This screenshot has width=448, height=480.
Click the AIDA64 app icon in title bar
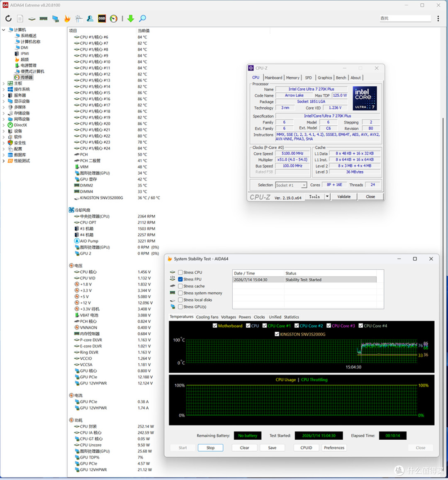click(5, 5)
